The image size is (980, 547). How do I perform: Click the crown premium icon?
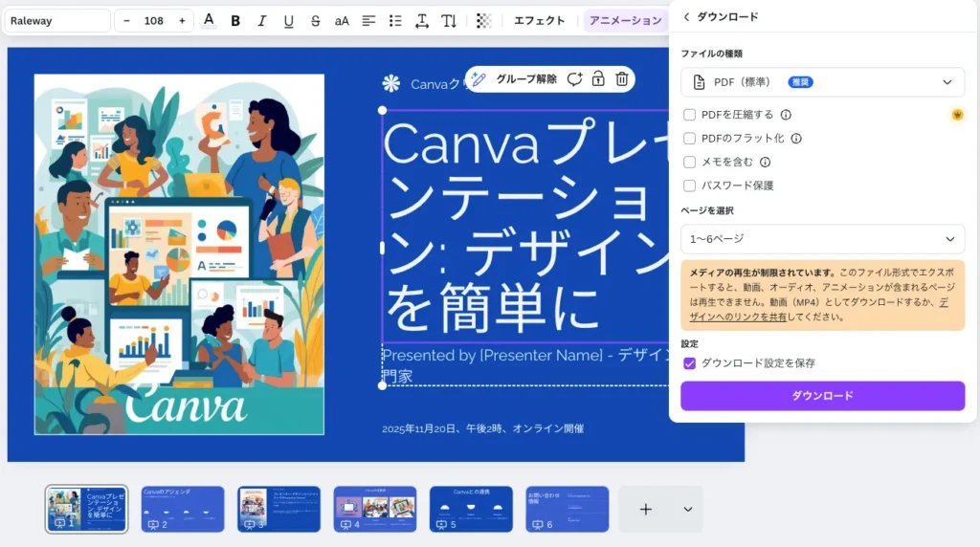click(957, 115)
